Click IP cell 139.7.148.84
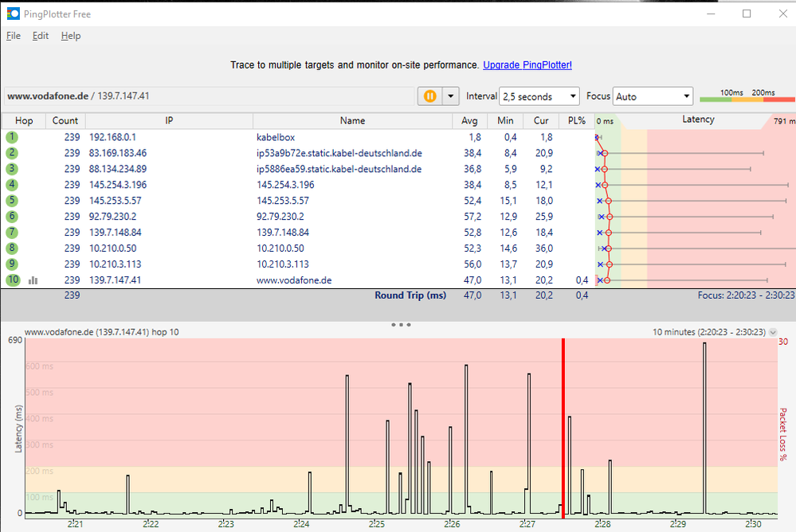 click(x=116, y=232)
